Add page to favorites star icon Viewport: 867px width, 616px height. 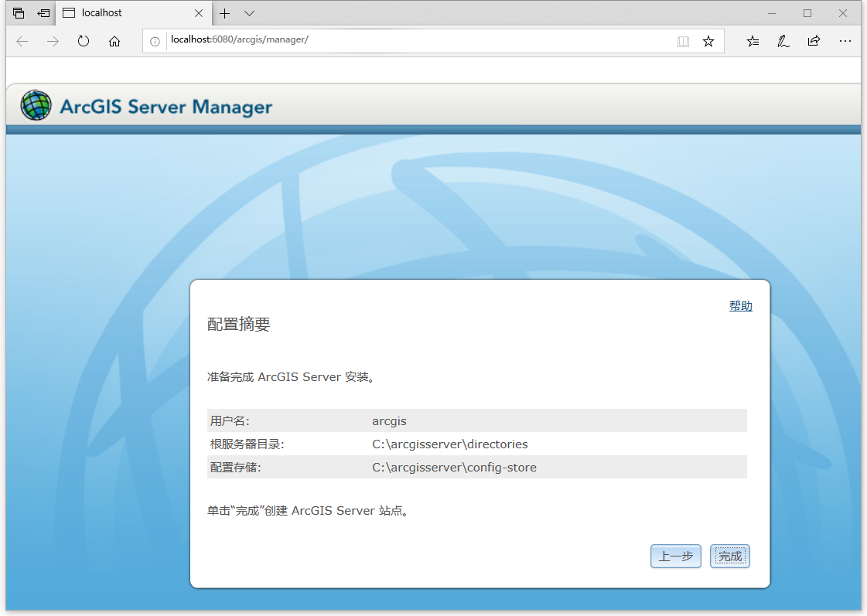(x=708, y=42)
